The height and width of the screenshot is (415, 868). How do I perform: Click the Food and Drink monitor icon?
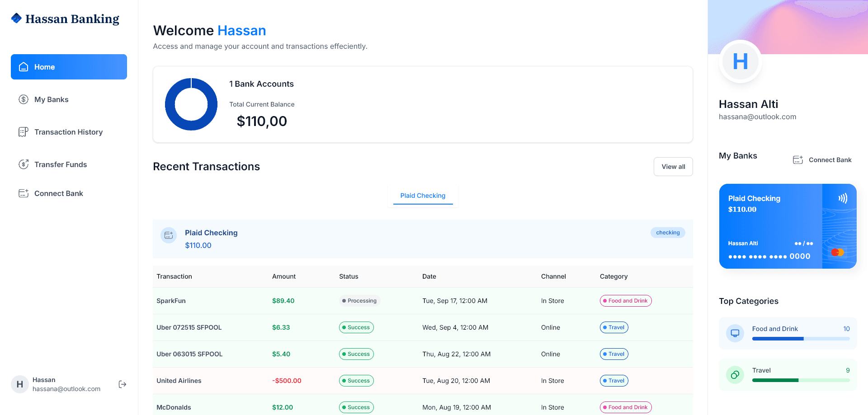point(735,333)
